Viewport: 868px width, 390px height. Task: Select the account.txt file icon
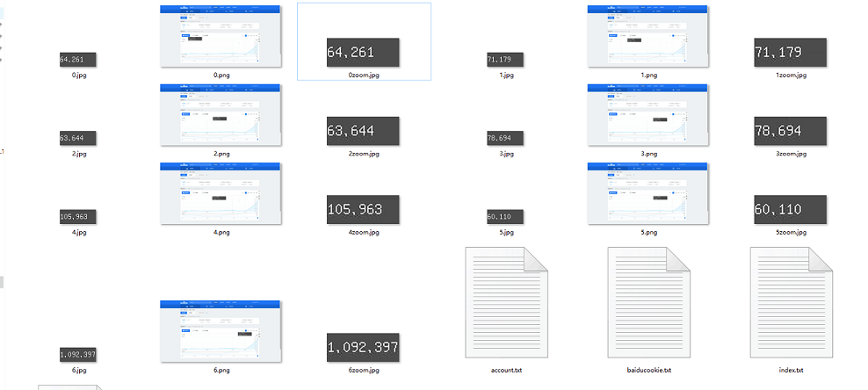click(506, 302)
